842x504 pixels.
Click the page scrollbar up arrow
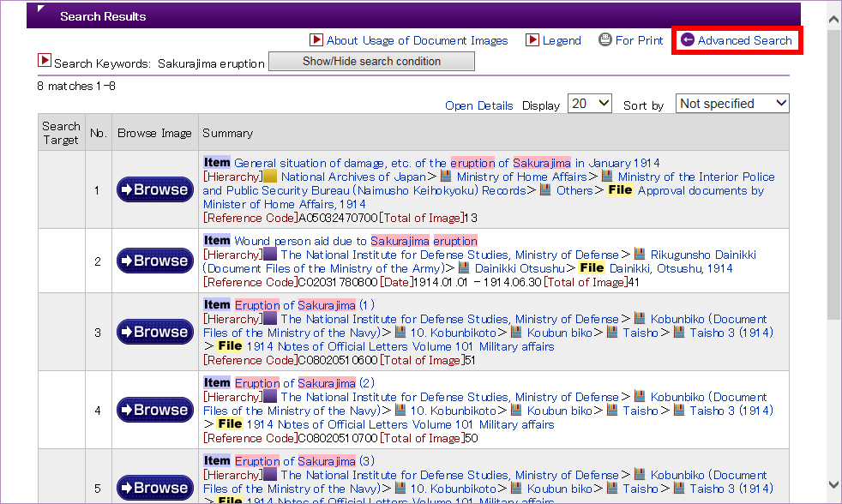tap(833, 20)
